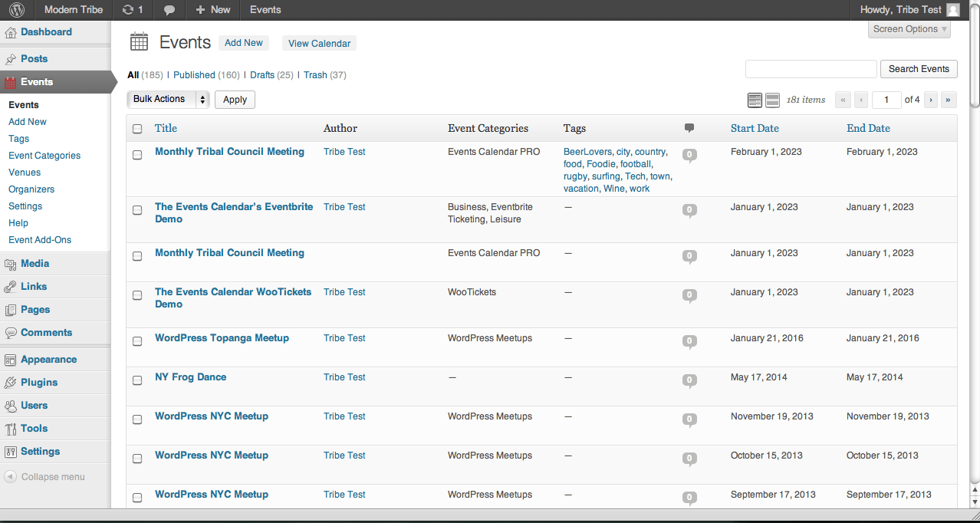The width and height of the screenshot is (980, 523).
Task: Show the Drafts (25) events filter
Action: click(x=271, y=75)
